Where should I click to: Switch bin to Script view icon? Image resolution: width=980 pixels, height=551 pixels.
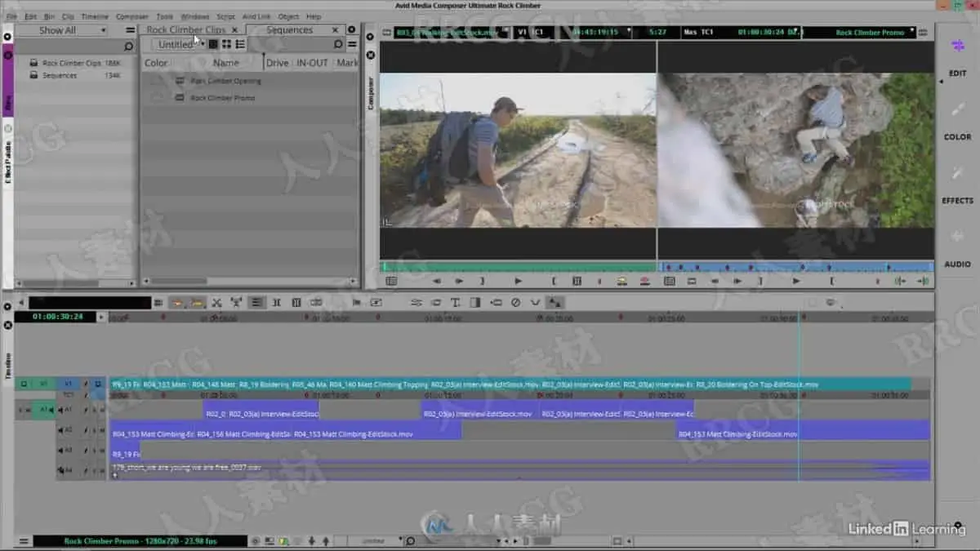click(x=240, y=44)
